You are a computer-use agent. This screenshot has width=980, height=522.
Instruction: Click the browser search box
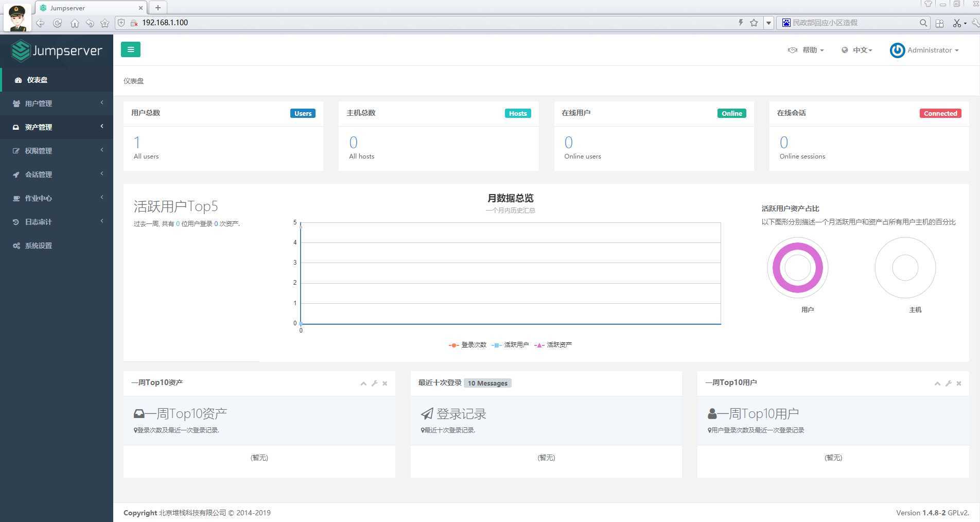tap(854, 23)
